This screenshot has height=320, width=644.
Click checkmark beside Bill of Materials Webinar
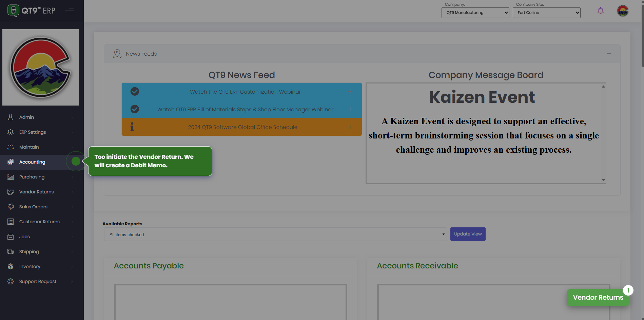click(135, 109)
